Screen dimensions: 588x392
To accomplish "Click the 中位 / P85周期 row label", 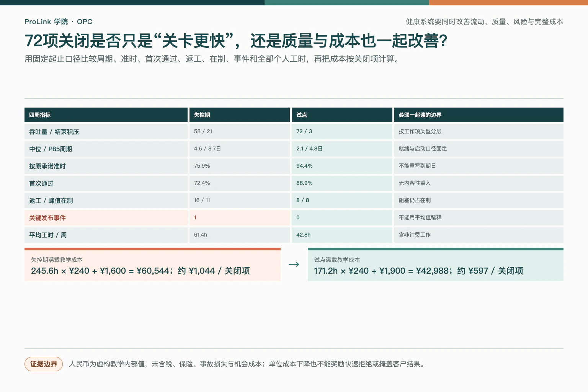I will click(106, 149).
